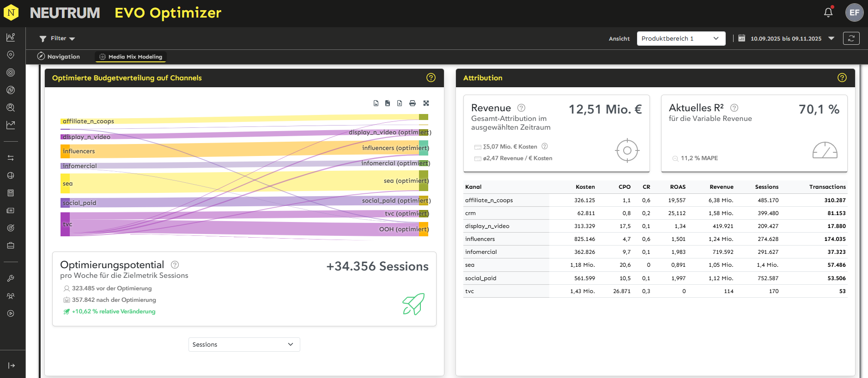Expand the sidebar with arrow icon
Viewport: 868px width, 378px height.
pyautogui.click(x=12, y=366)
